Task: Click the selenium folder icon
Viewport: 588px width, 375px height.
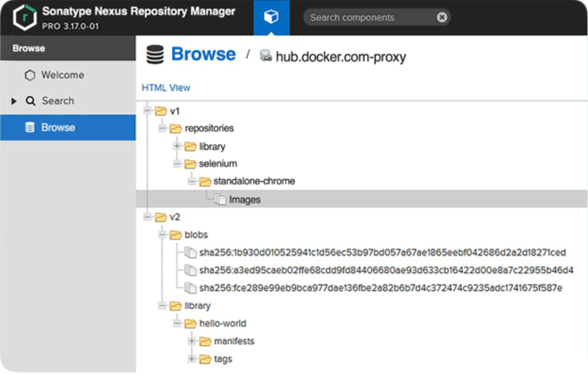Action: pyautogui.click(x=190, y=164)
